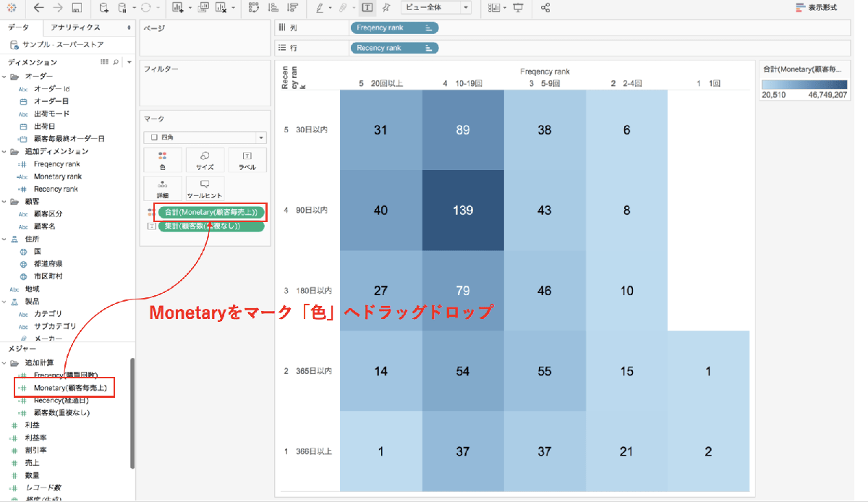Click the sort ascending toolbar icon
868x502 pixels.
coord(273,8)
